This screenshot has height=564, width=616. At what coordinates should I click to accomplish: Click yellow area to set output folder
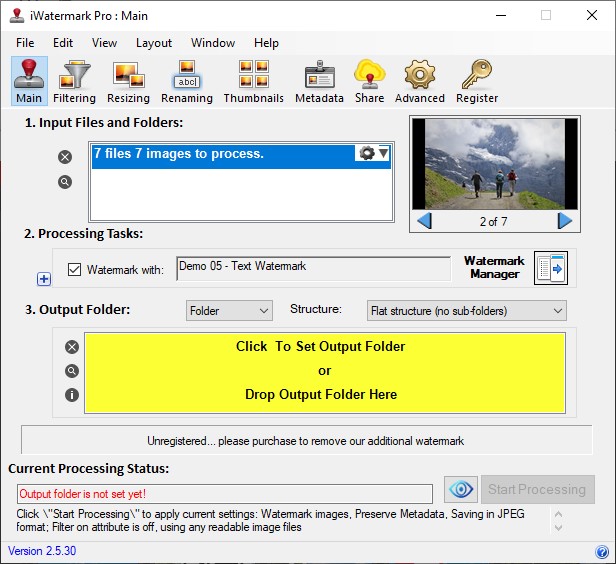pos(325,373)
